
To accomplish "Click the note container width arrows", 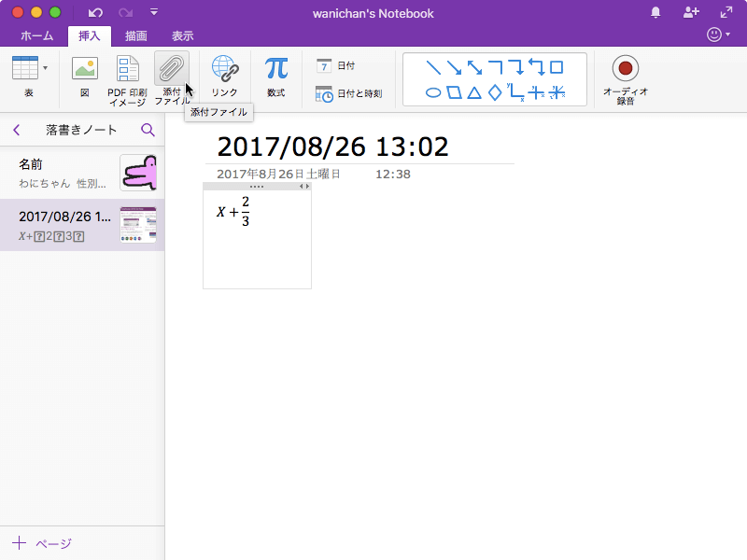I will tap(304, 186).
